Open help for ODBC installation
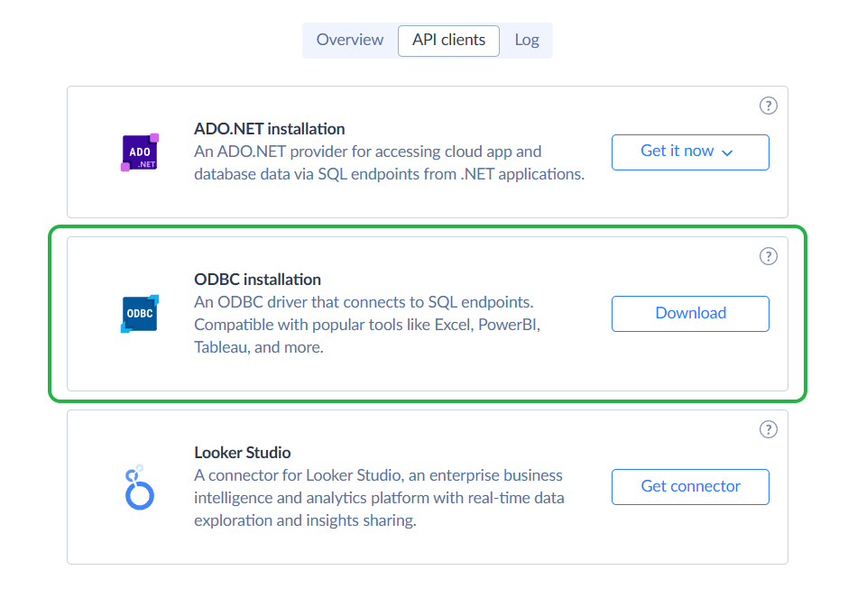The width and height of the screenshot is (848, 616). [x=768, y=256]
